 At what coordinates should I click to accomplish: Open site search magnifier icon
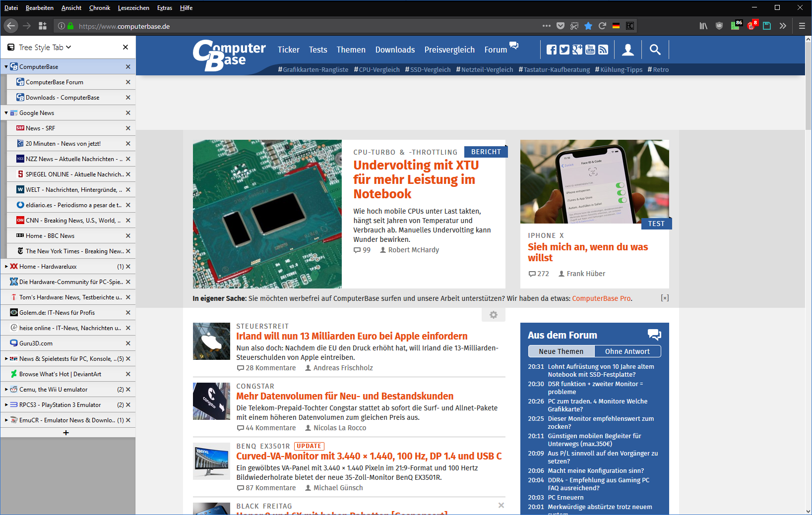pyautogui.click(x=655, y=50)
